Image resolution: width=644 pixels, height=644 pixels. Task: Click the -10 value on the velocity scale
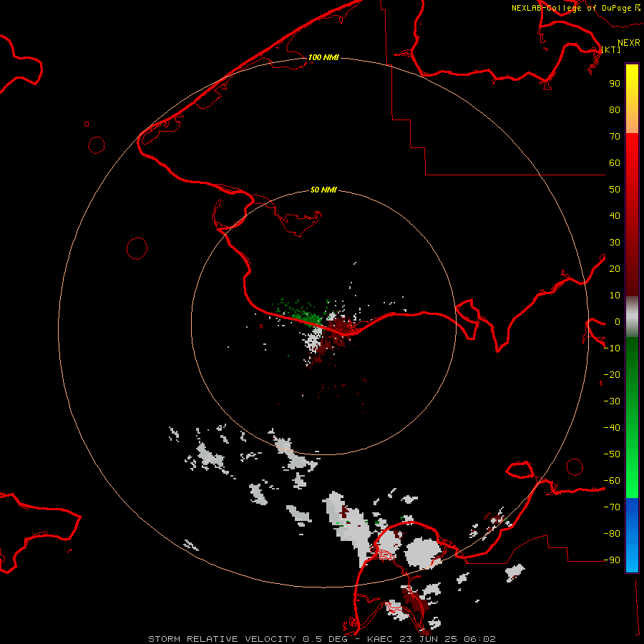click(612, 348)
